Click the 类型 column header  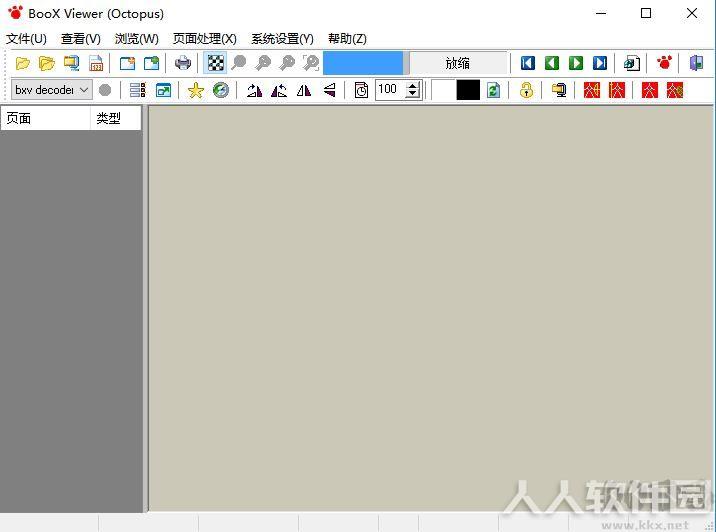tap(116, 119)
